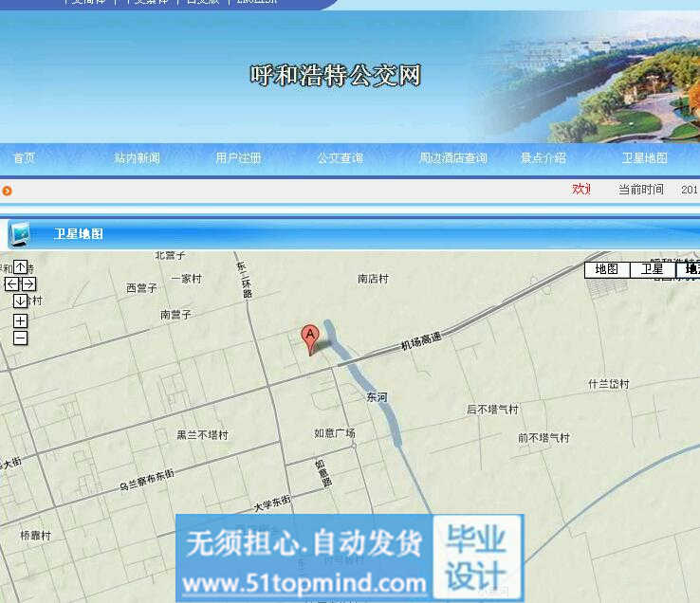
Task: Click 南营子 label on the map
Action: [175, 315]
